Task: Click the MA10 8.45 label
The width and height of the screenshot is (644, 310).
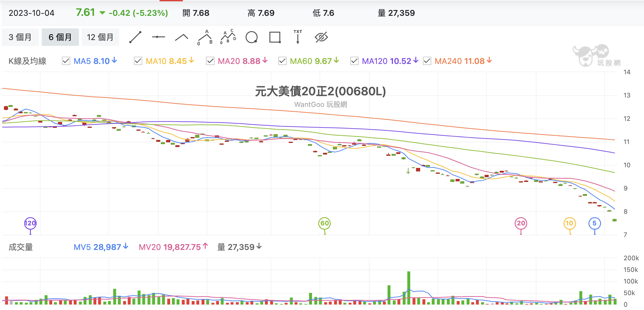Action: (170, 61)
